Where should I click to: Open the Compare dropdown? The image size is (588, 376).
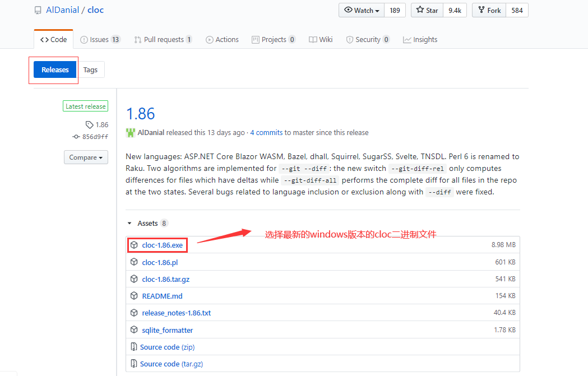tap(86, 157)
